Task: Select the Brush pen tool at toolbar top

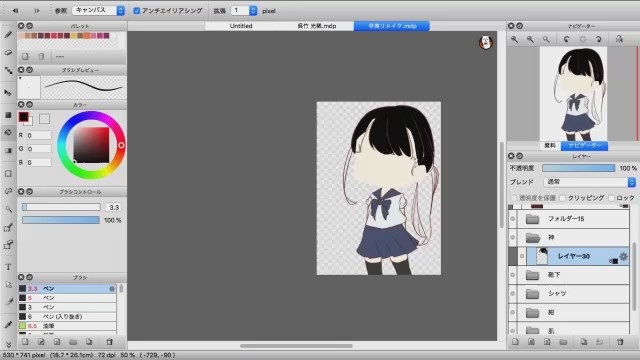Action: [8, 35]
